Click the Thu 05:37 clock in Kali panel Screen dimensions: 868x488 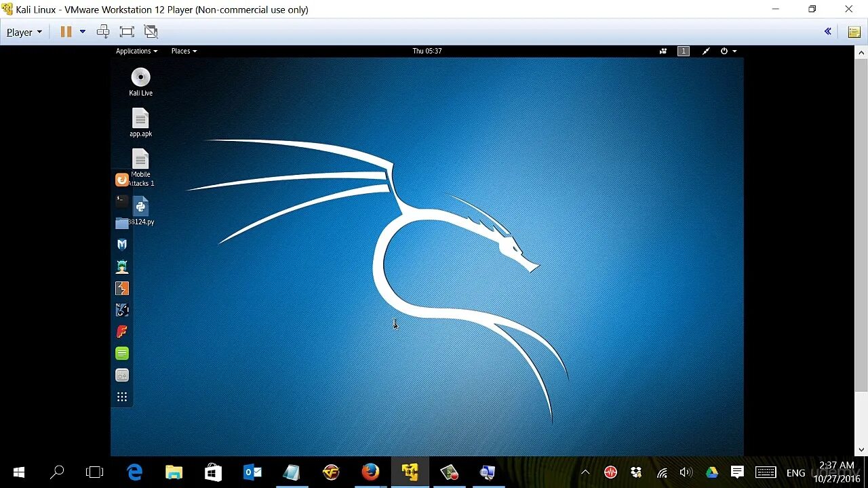[427, 51]
